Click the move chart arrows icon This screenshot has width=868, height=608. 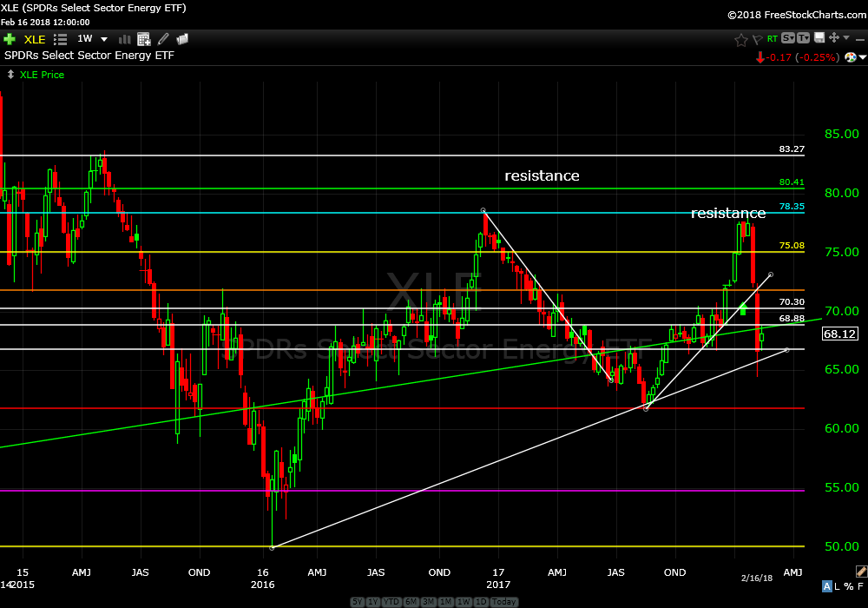point(834,38)
